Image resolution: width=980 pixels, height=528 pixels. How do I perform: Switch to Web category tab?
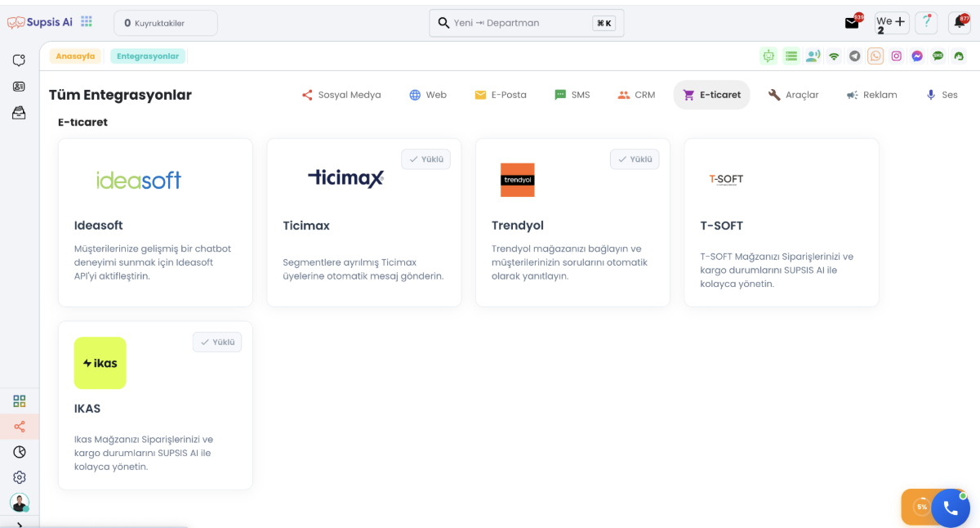click(428, 95)
